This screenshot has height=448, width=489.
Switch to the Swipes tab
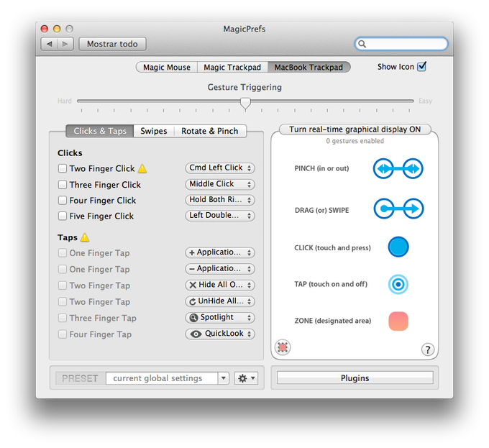154,131
